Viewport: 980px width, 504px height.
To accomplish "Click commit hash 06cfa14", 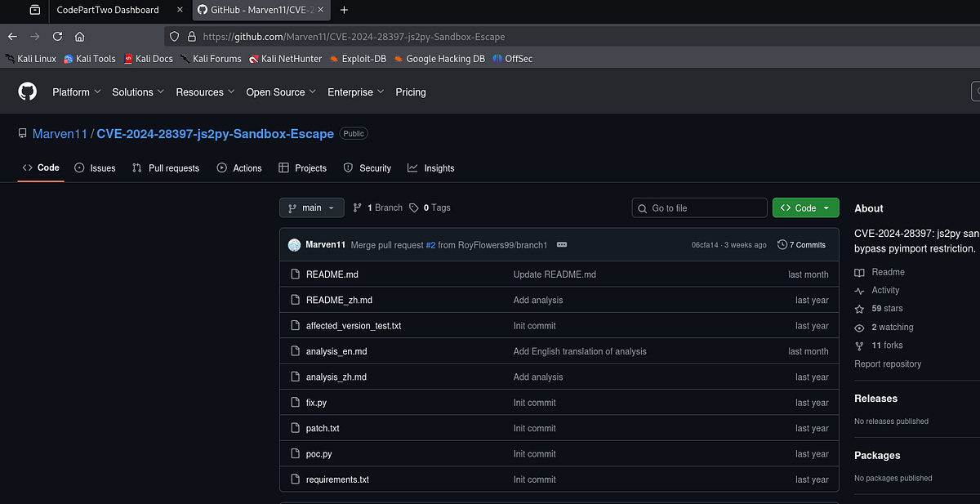I will (706, 244).
